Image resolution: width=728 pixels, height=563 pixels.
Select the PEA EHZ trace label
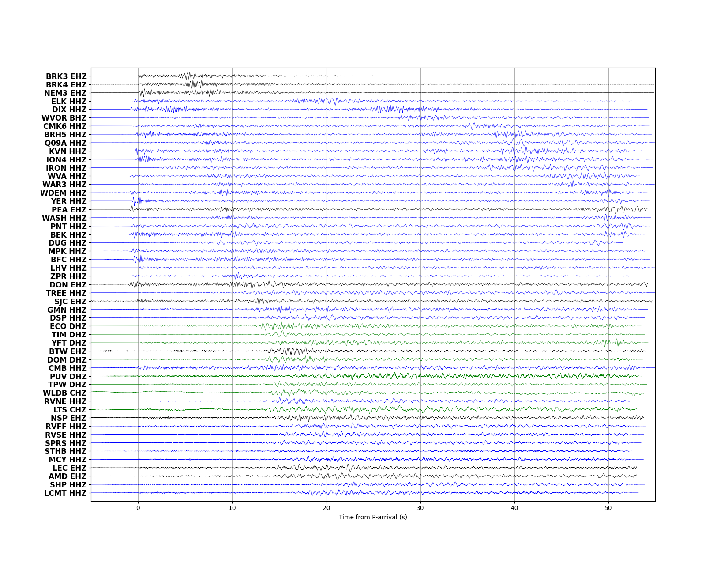point(69,210)
